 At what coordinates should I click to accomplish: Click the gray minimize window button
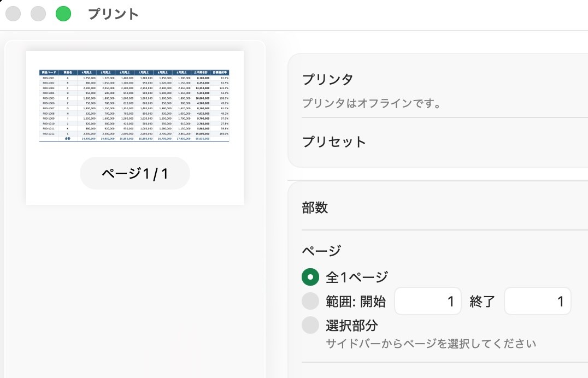38,14
